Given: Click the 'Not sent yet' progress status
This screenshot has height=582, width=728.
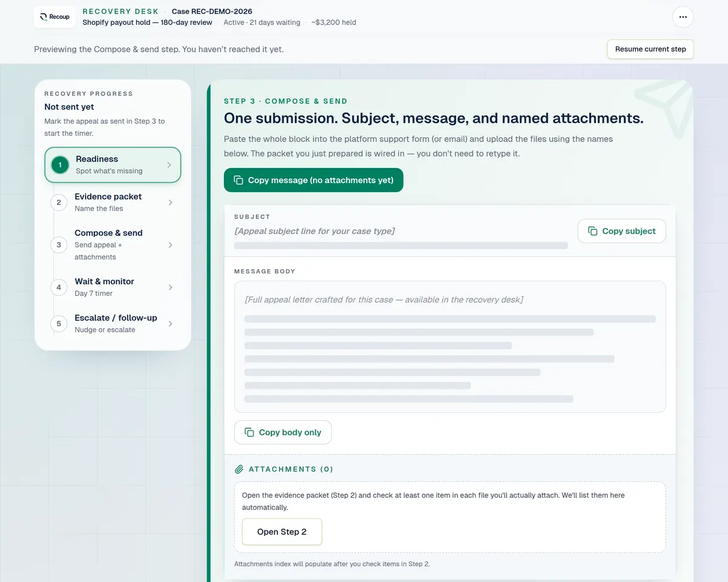Looking at the screenshot, I should click(69, 107).
